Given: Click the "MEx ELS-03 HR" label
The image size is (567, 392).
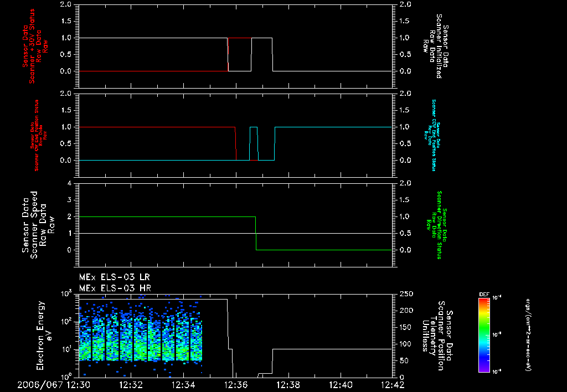Looking at the screenshot, I should click(x=115, y=288).
